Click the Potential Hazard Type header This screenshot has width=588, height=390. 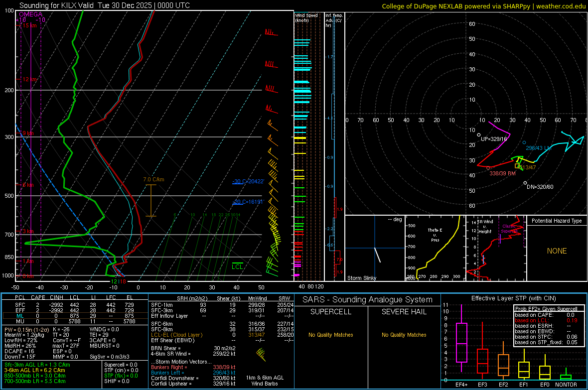coord(557,221)
